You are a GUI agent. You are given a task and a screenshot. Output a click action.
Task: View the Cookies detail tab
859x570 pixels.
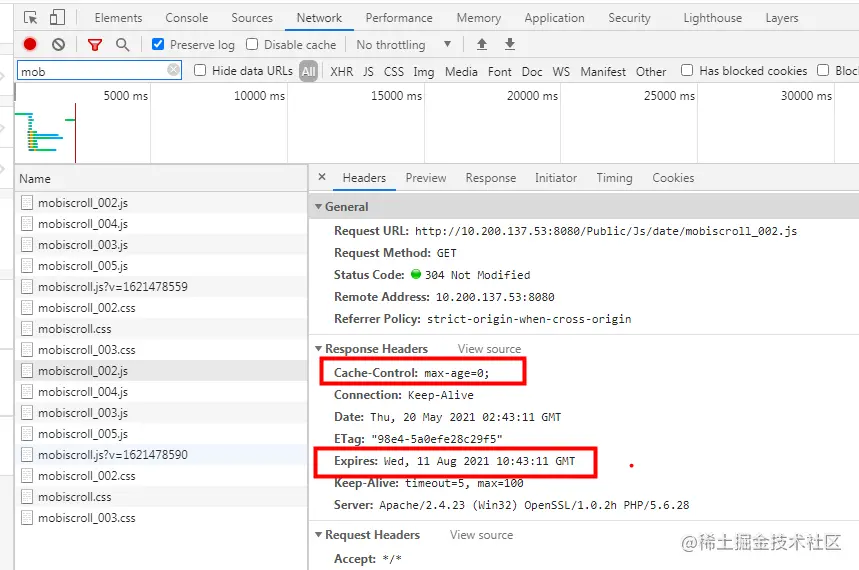click(673, 178)
